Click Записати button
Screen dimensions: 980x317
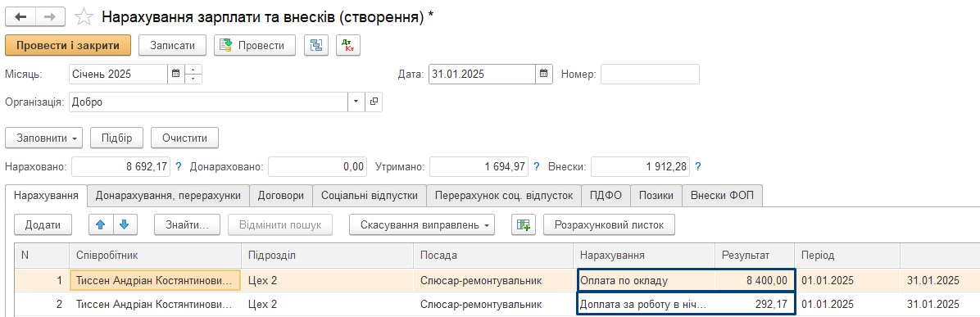[x=173, y=45]
